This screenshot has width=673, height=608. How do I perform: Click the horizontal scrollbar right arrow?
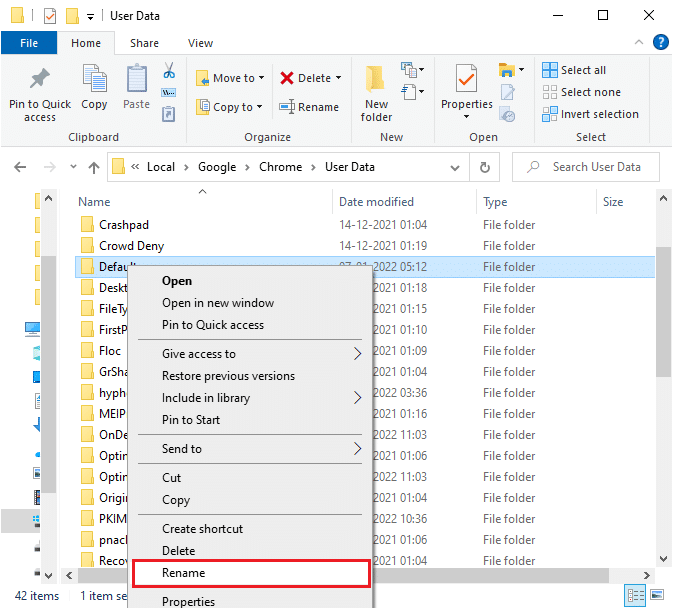tap(646, 575)
